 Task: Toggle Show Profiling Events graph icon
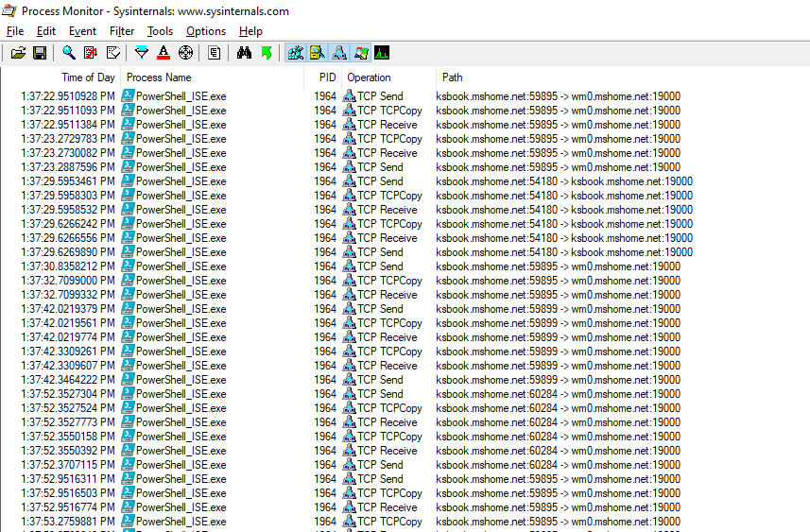pyautogui.click(x=382, y=53)
